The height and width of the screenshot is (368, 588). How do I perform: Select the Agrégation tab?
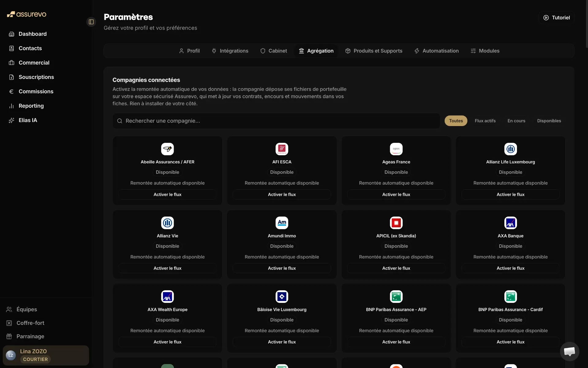[316, 51]
